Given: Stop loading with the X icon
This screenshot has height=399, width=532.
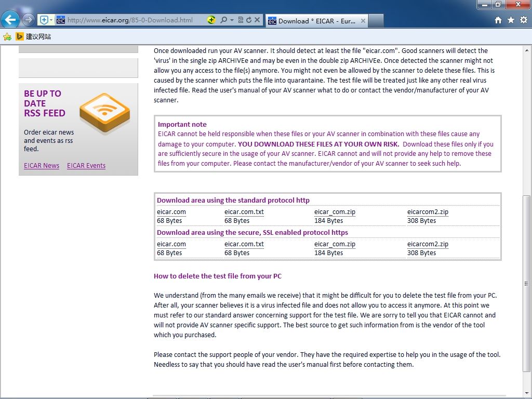Looking at the screenshot, I should coord(257,20).
